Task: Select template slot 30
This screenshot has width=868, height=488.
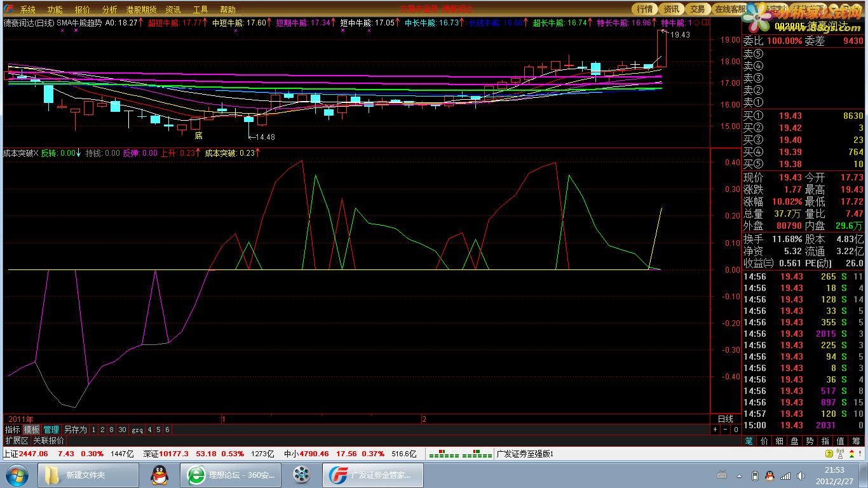Action: click(122, 430)
